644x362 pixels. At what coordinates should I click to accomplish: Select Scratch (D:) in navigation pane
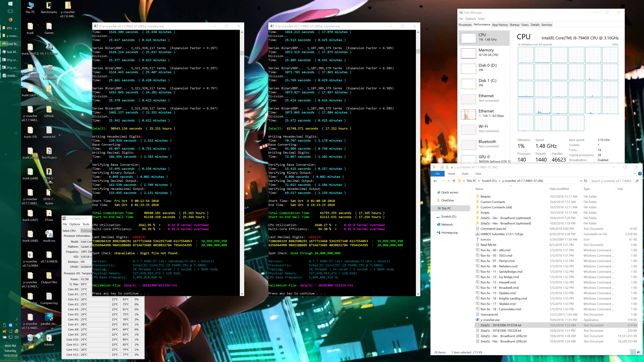click(x=448, y=216)
